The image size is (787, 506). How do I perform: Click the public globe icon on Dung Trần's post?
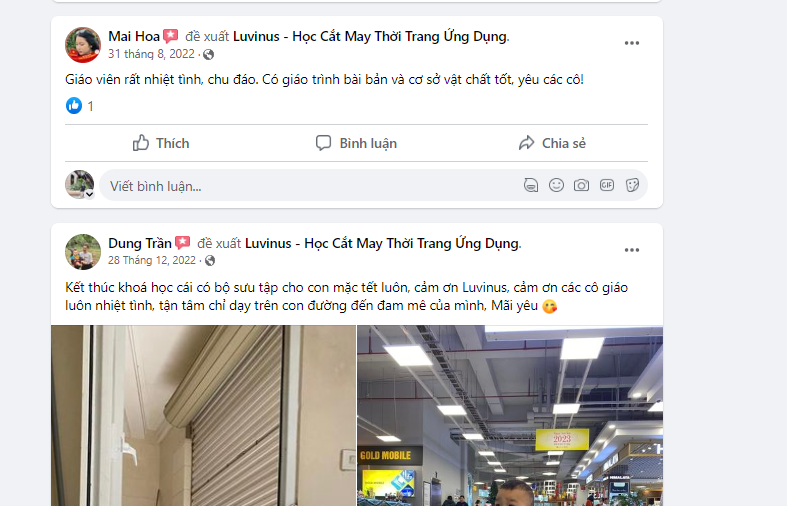[x=210, y=261]
